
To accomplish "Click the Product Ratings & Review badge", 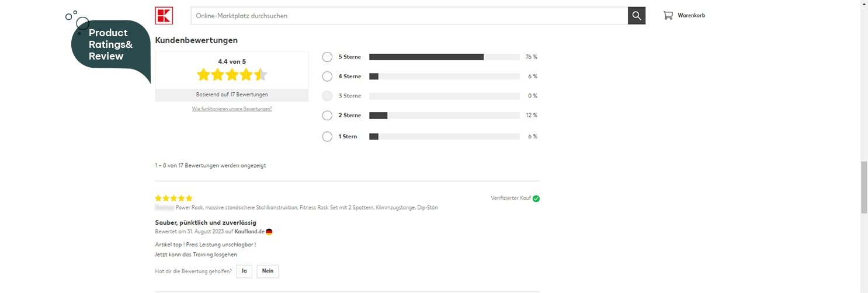I will pos(110,45).
